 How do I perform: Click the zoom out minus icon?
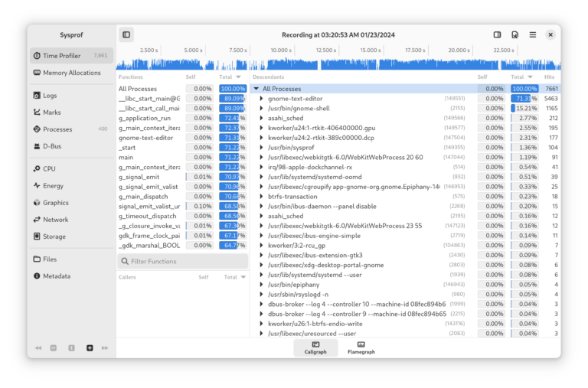point(54,348)
